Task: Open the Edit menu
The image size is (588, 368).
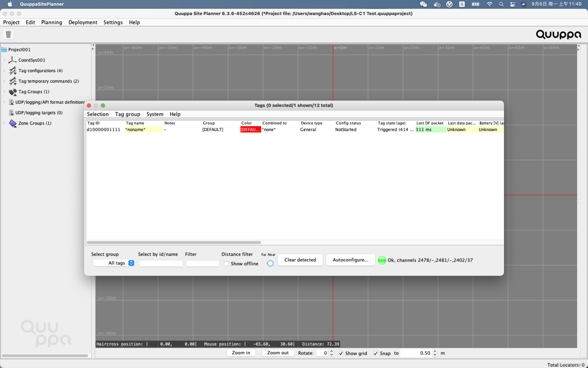Action: [30, 22]
